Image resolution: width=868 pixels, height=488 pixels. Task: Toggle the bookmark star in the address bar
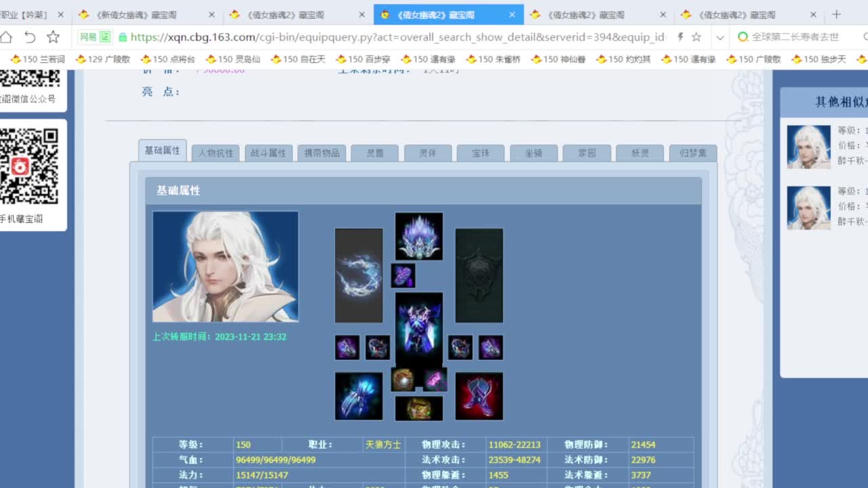click(x=696, y=37)
